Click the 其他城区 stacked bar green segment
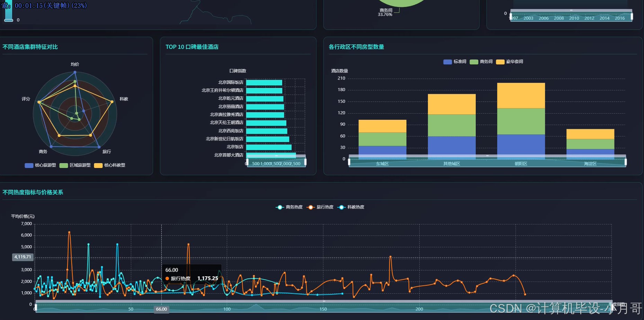Viewport: 644px width, 320px height. point(451,125)
